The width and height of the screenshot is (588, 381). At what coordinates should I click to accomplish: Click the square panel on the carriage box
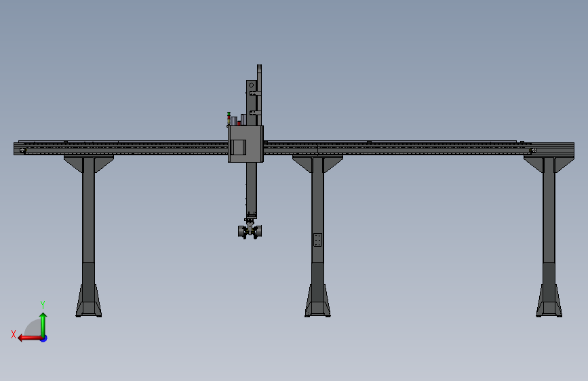pyautogui.click(x=238, y=147)
